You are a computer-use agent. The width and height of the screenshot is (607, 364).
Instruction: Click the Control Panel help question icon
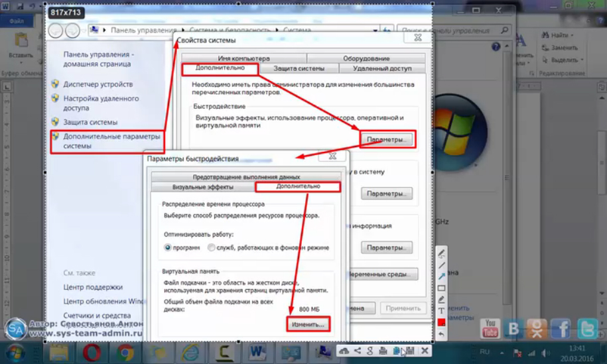[496, 47]
